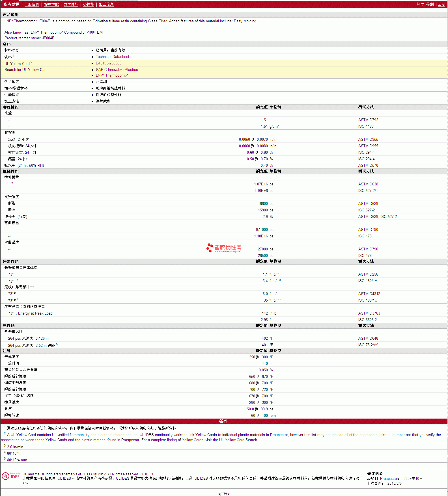Viewport: 448px width, 496px height.
Task: Select the ISO 1183 test method cell
Action: coord(366,126)
